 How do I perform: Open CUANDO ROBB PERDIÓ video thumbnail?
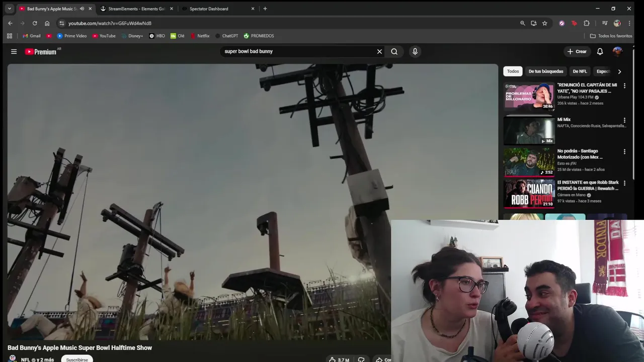529,194
